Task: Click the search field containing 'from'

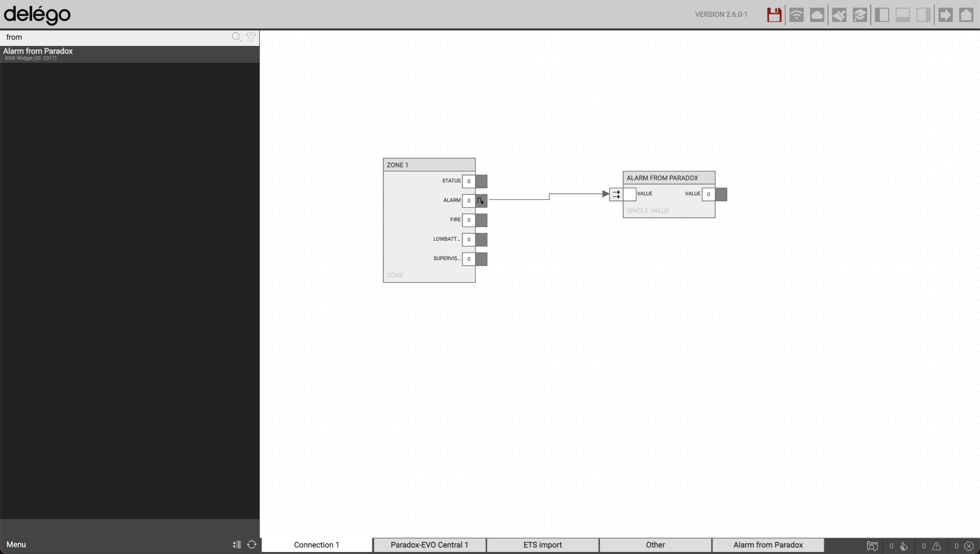Action: pos(115,37)
